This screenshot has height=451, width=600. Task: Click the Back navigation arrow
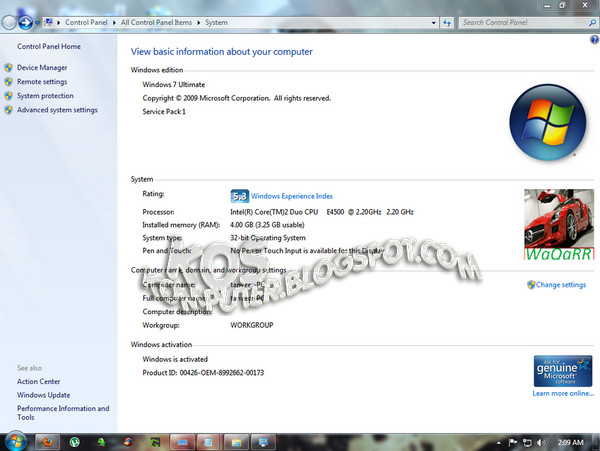point(9,23)
